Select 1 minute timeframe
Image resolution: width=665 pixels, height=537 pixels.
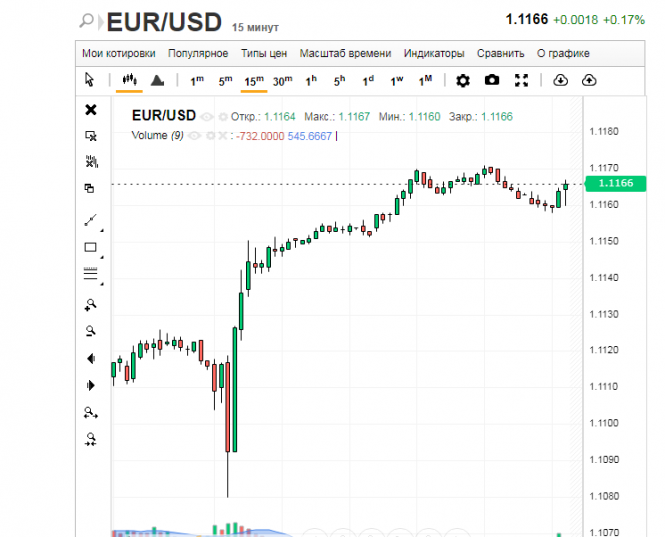pos(197,81)
